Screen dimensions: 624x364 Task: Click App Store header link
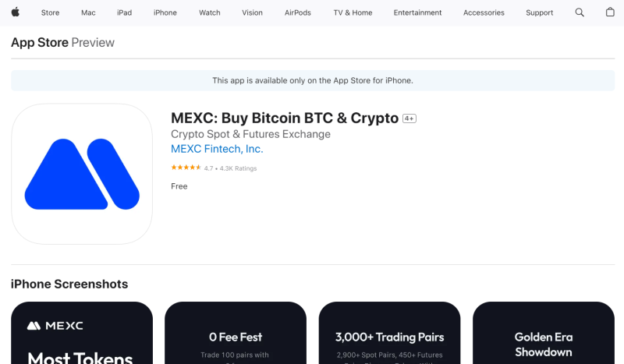[x=40, y=42]
